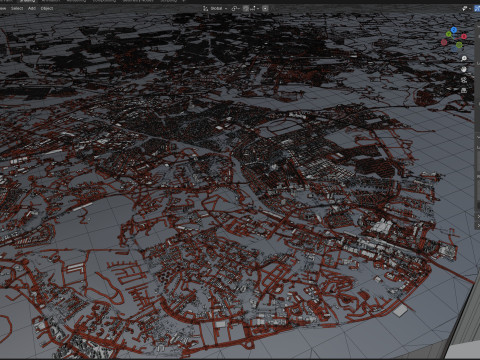Click the bright red X axis on gizmo
The image size is (480, 360).
click(x=464, y=36)
